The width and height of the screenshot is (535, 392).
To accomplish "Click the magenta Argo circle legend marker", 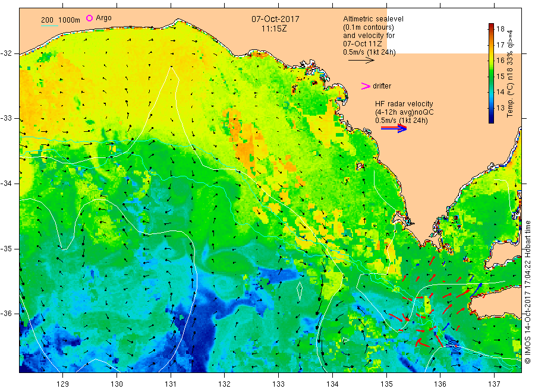I will (x=89, y=18).
